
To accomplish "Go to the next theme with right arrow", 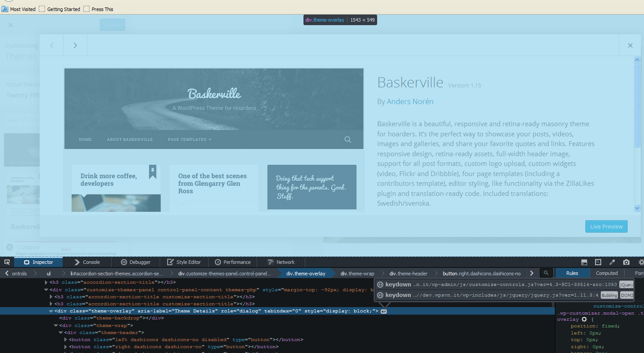I will pos(75,45).
